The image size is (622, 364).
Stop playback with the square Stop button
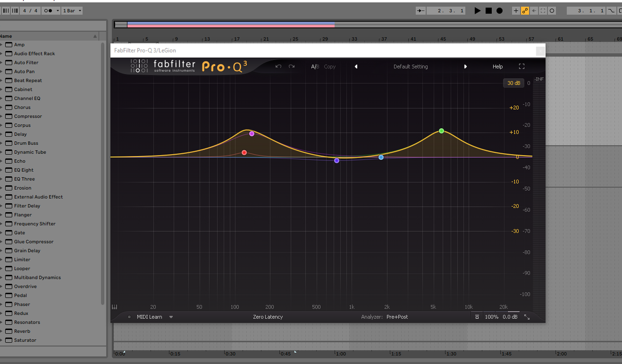488,11
